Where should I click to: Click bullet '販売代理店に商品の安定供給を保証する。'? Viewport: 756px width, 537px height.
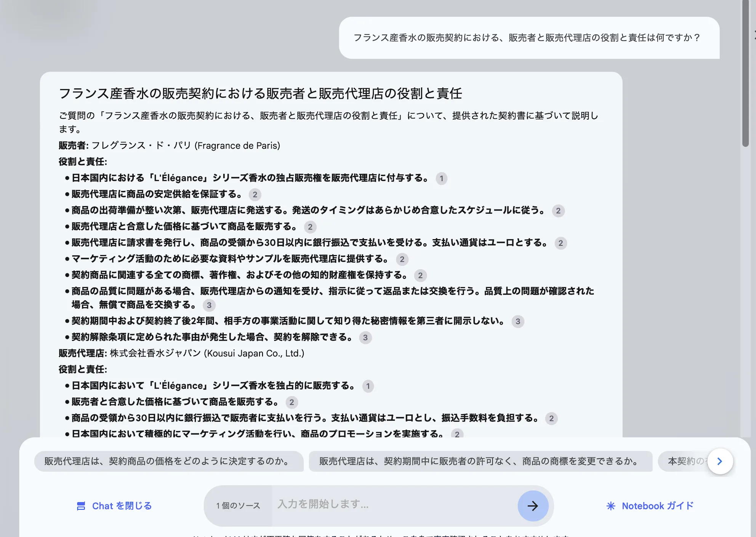point(157,194)
